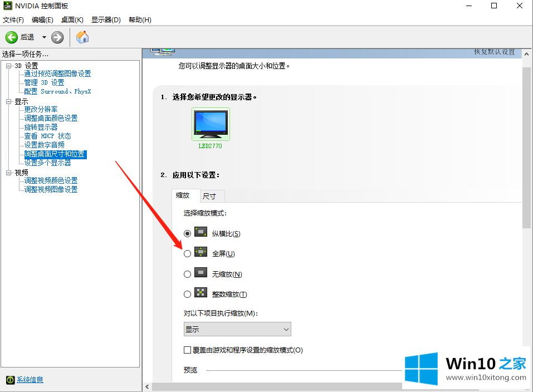Open the 系统信息 link
Image resolution: width=533 pixels, height=392 pixels.
click(30, 380)
